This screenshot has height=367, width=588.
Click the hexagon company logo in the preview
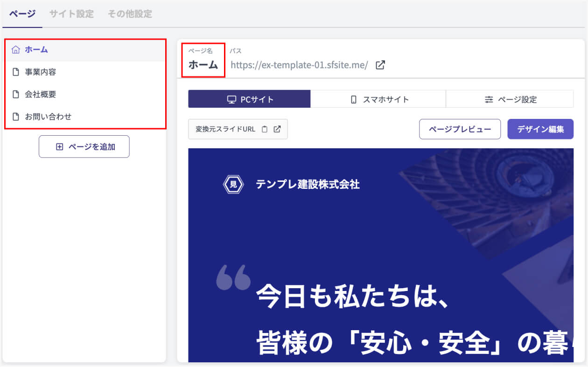pyautogui.click(x=233, y=185)
